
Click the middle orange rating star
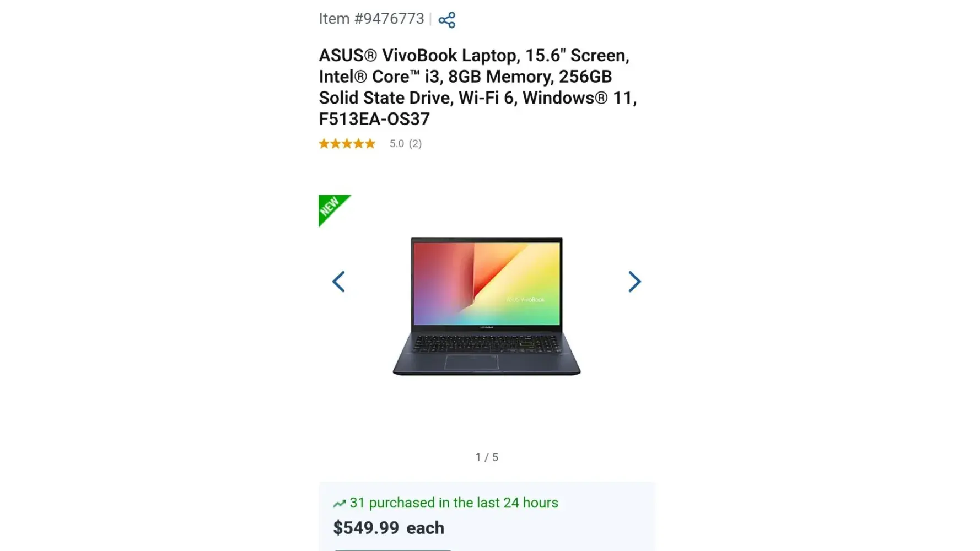(347, 144)
